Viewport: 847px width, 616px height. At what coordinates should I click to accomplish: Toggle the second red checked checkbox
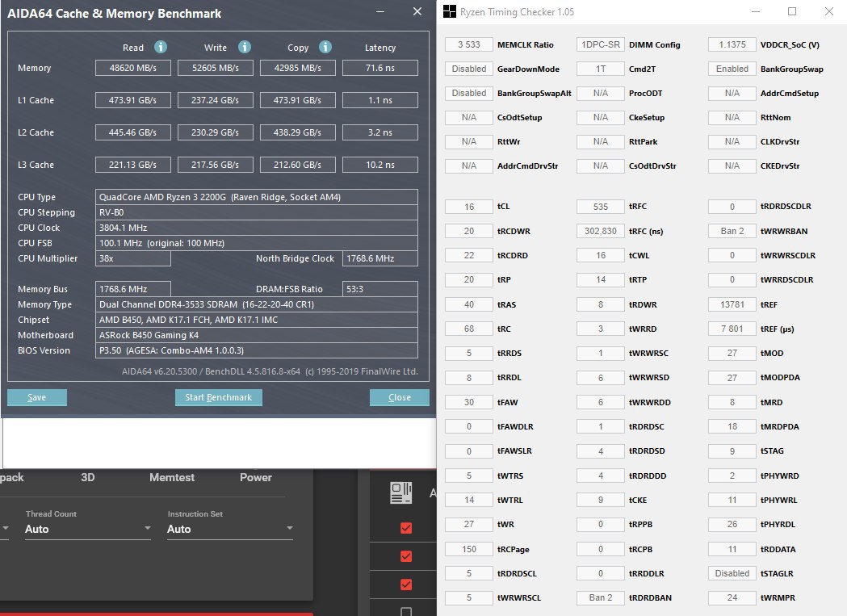[406, 556]
